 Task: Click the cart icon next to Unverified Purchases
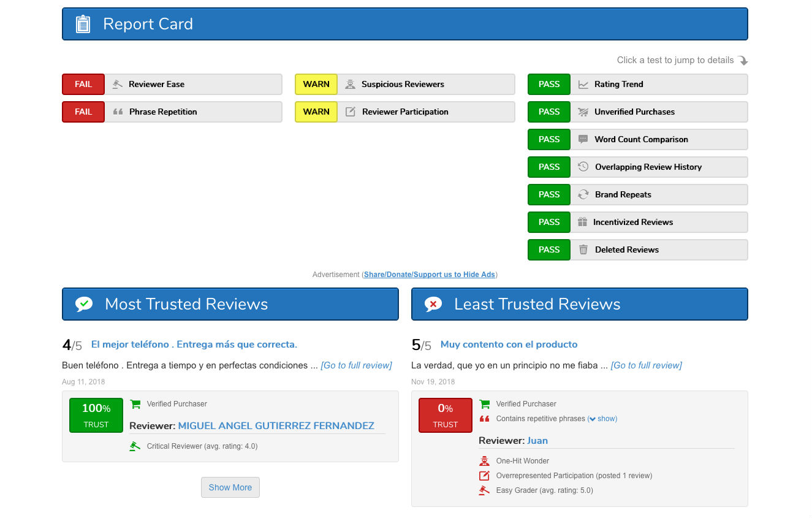(x=583, y=112)
